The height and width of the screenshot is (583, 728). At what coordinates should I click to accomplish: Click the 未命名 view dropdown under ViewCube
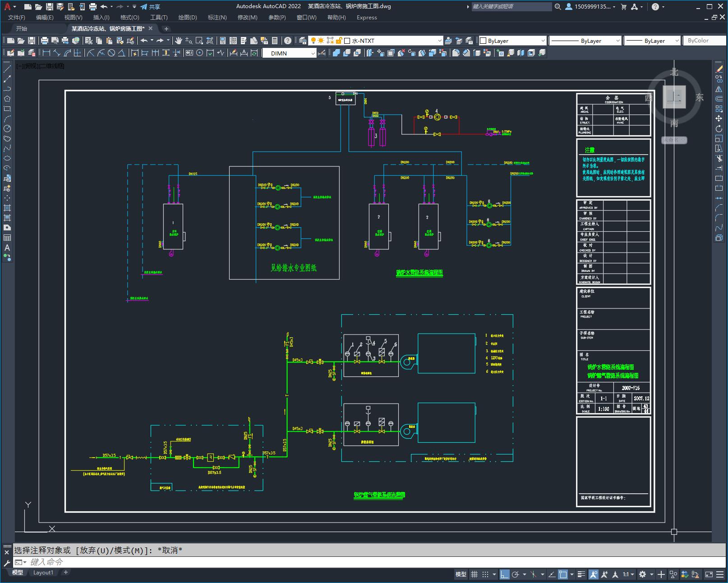click(x=674, y=140)
